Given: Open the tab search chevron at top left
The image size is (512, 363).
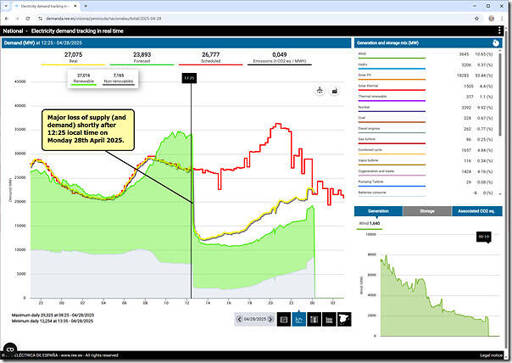Looking at the screenshot, I should point(6,6).
